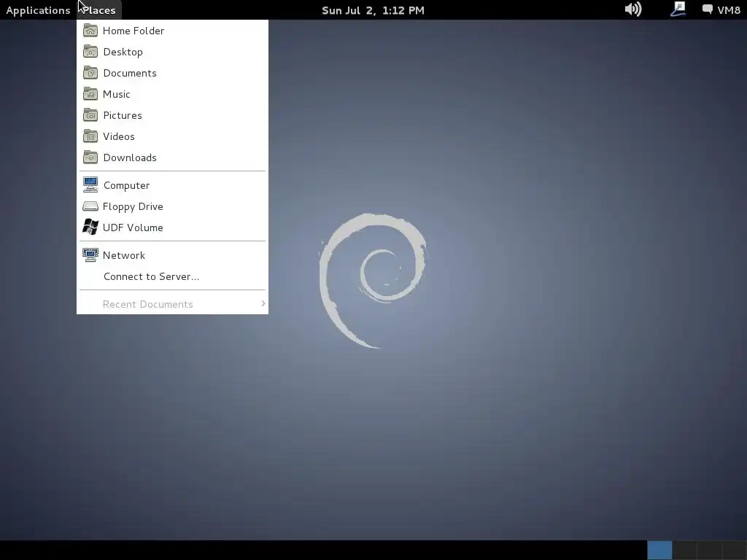Click the Computer monitor icon
Image resolution: width=747 pixels, height=560 pixels.
point(90,184)
